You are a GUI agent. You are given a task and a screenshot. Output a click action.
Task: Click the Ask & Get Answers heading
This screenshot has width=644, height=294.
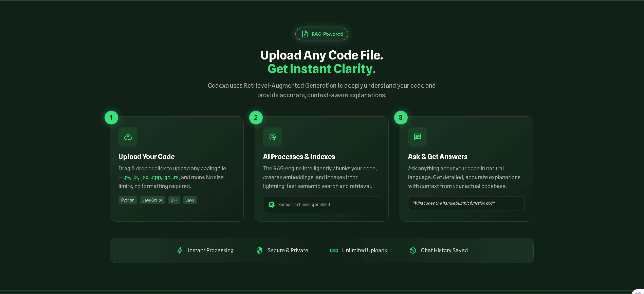click(x=438, y=157)
